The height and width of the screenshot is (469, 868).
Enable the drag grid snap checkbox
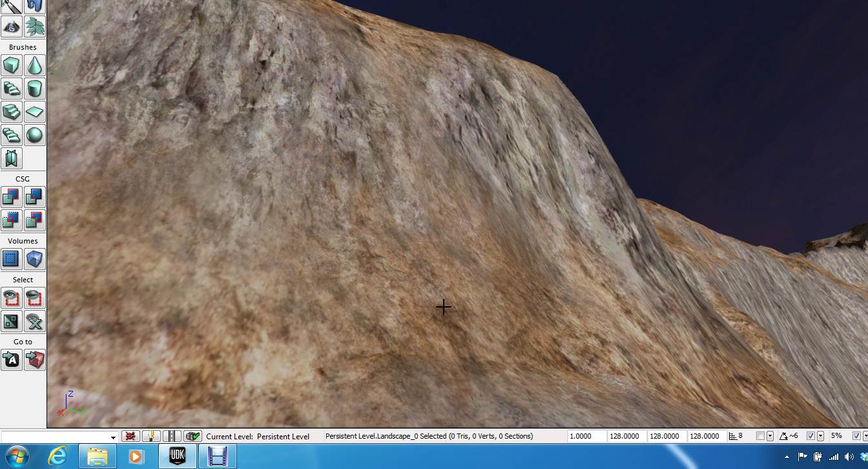click(760, 436)
